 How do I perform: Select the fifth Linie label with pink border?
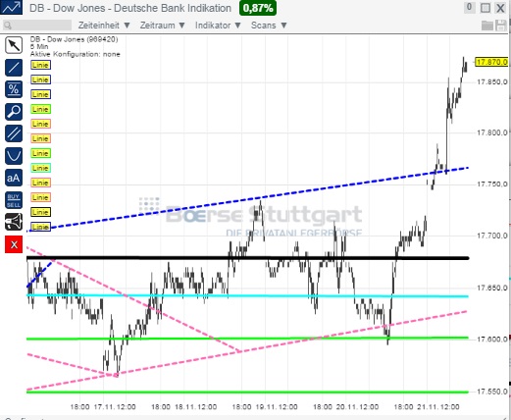coord(40,124)
